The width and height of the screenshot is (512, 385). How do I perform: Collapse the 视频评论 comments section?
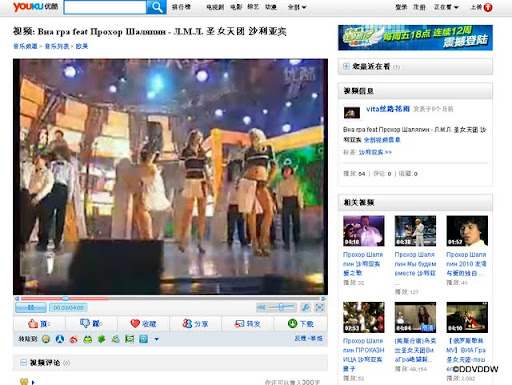click(23, 362)
